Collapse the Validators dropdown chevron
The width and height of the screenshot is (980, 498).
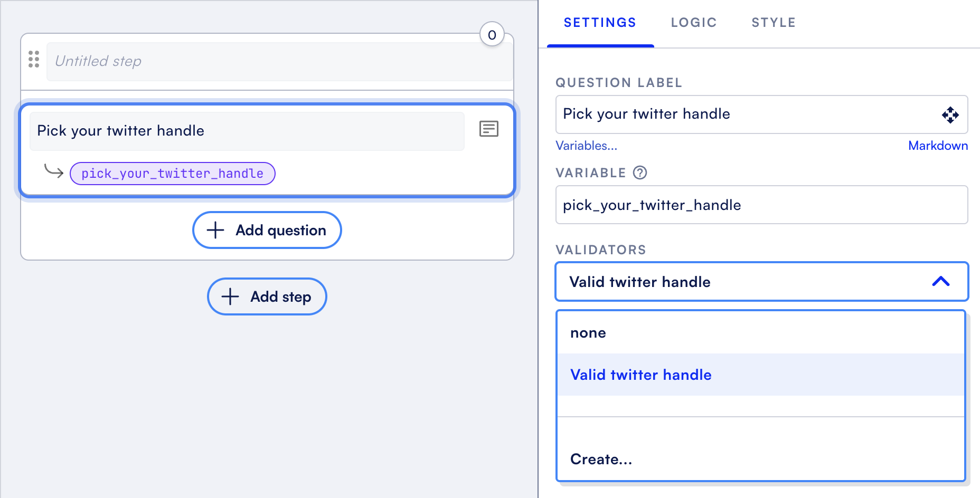tap(941, 282)
